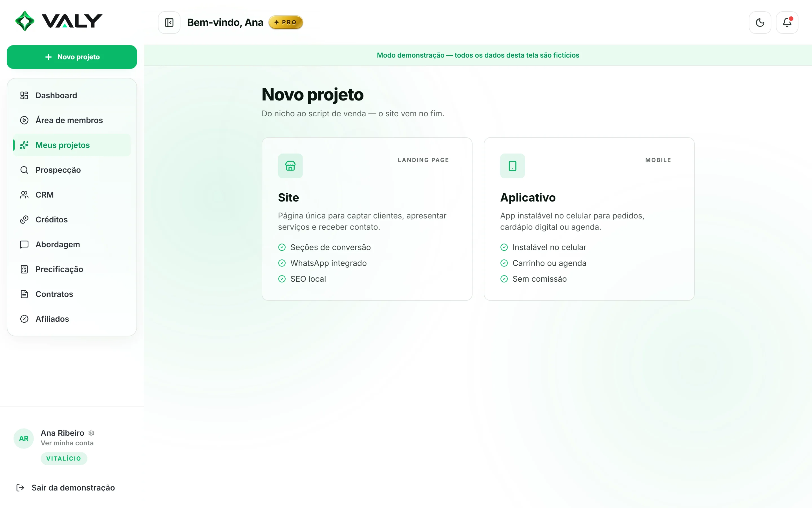The height and width of the screenshot is (508, 812).
Task: Open Prospecção section
Action: point(72,170)
